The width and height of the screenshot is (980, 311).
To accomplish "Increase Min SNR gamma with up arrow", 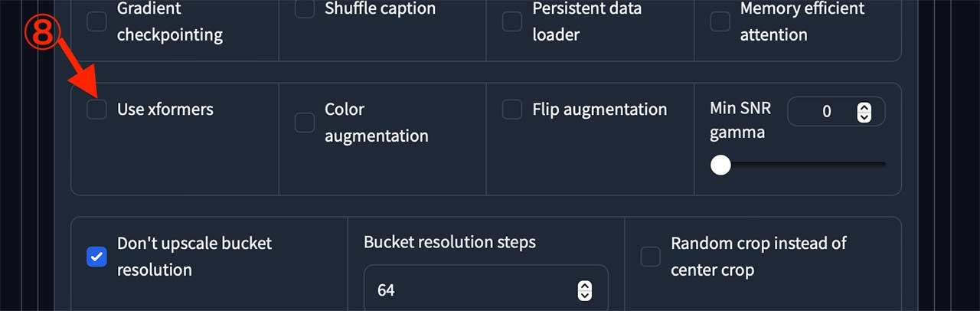I will [864, 108].
